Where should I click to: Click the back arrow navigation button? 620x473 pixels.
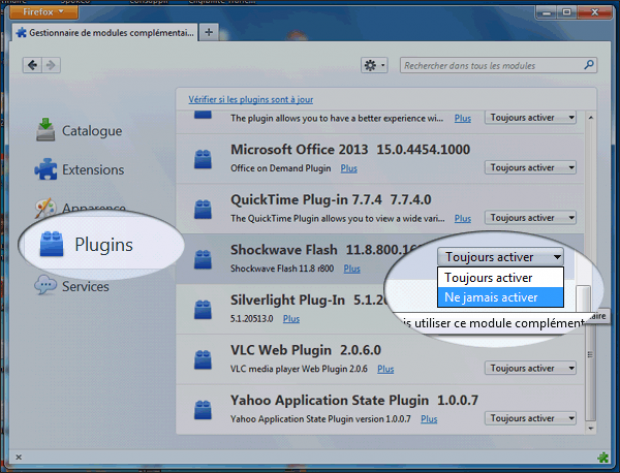click(32, 65)
